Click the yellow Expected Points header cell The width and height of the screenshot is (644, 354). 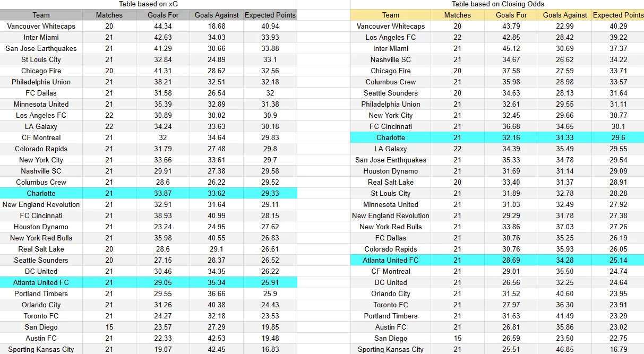pos(618,15)
